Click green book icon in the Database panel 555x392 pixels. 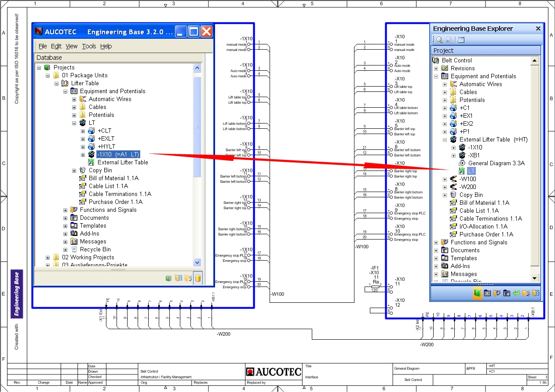tap(168, 278)
